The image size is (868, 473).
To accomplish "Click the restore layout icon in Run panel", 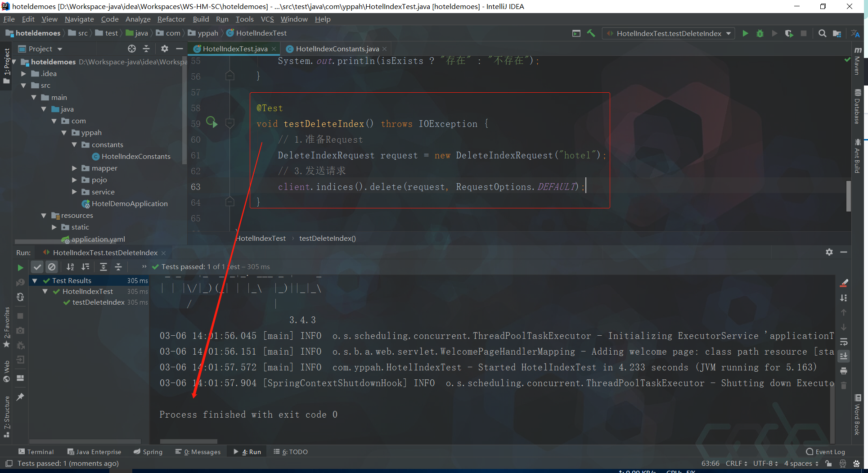I will (x=20, y=378).
